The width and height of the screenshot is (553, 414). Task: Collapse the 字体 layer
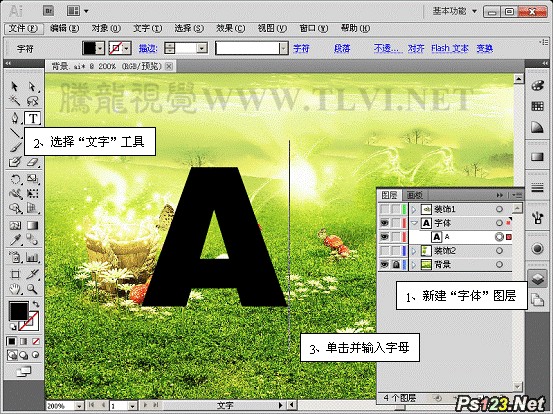[x=414, y=223]
